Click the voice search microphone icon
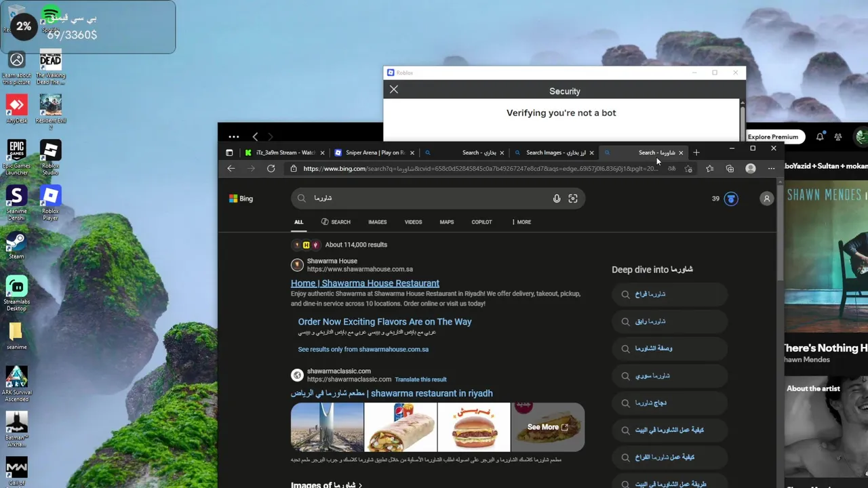The image size is (868, 488). click(x=557, y=199)
